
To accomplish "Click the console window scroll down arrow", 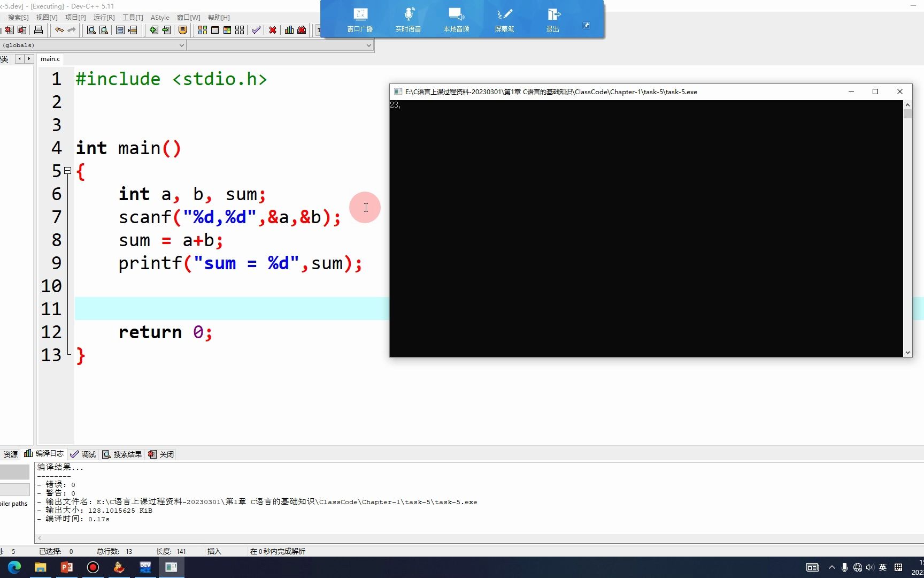I will point(907,353).
